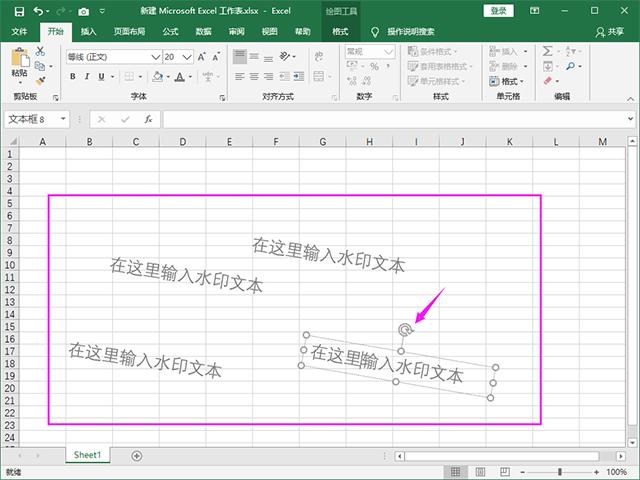Image resolution: width=640 pixels, height=480 pixels.
Task: Open the font color dropdown arrow
Action: (190, 77)
